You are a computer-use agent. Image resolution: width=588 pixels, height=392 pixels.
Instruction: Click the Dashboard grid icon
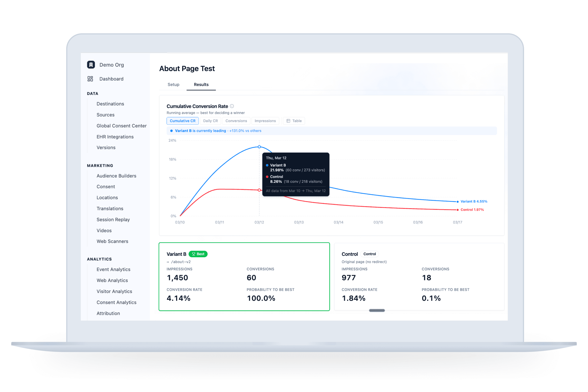pyautogui.click(x=90, y=79)
